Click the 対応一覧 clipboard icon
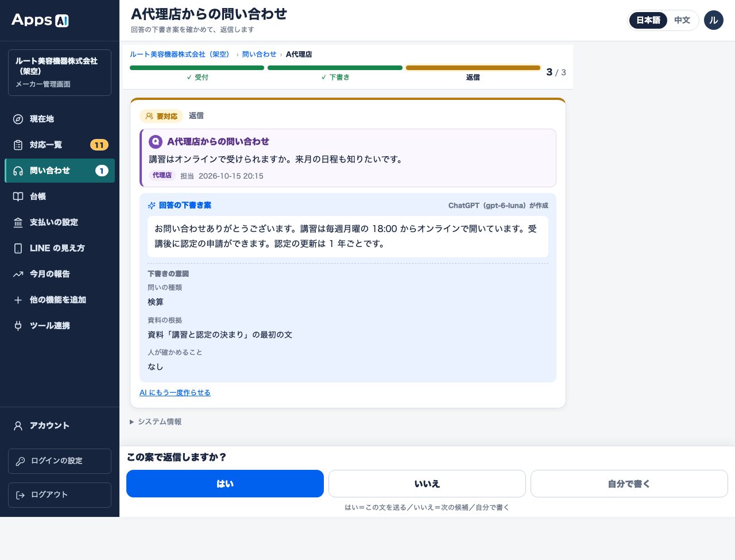The image size is (735, 560). click(x=18, y=145)
